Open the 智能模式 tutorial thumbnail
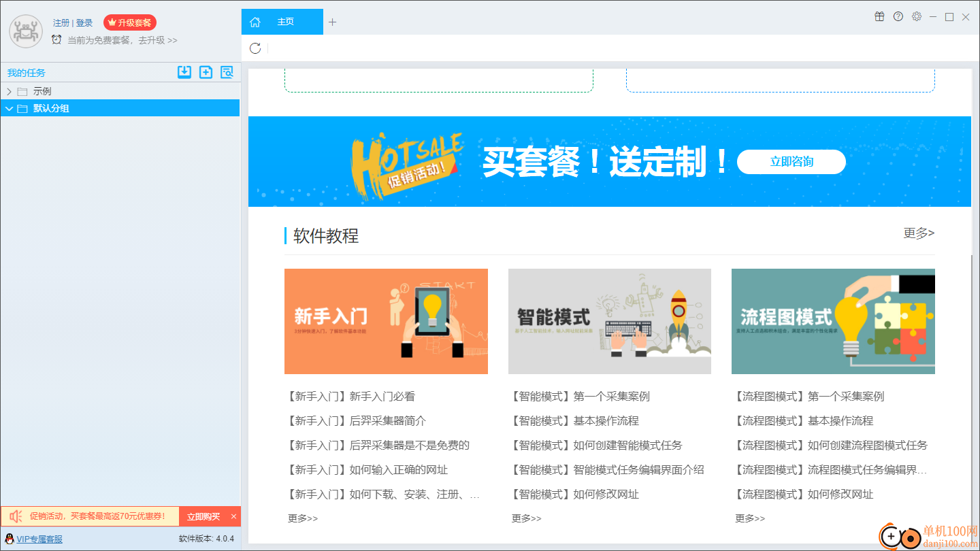Screen dimensions: 980x551 pyautogui.click(x=610, y=321)
